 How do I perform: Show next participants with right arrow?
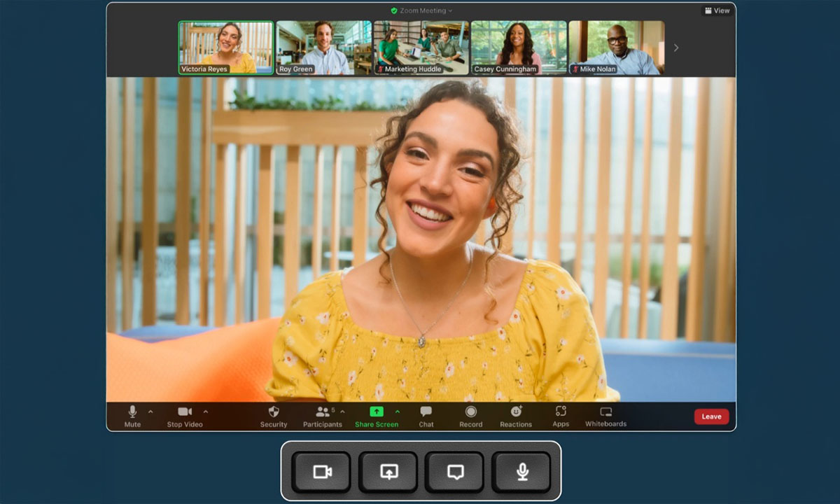[x=676, y=48]
